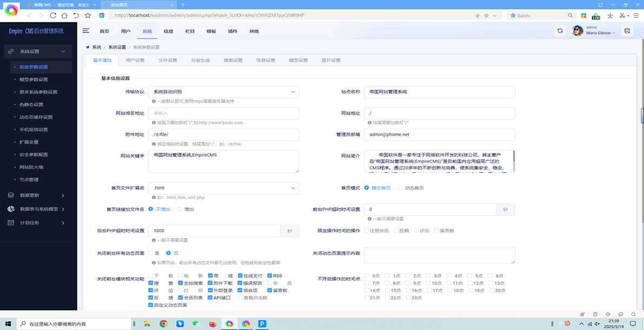
Task: Click the Maria Gibson avatar picture
Action: tap(577, 31)
